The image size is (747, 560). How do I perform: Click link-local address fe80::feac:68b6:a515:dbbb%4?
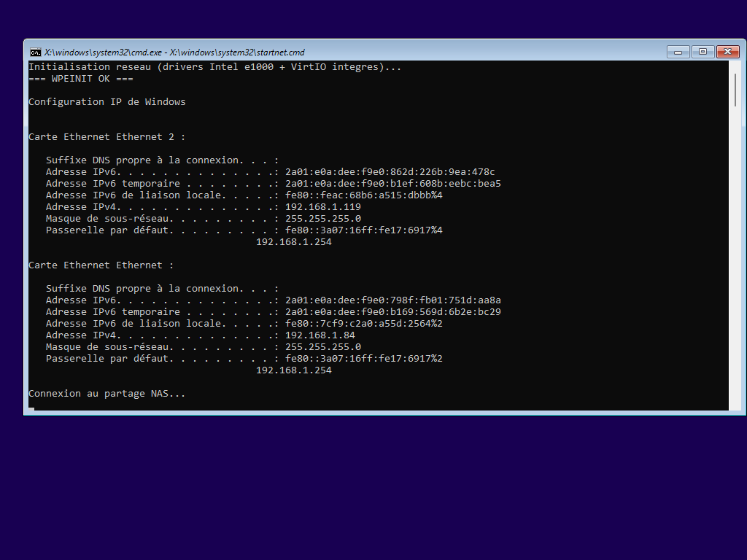[x=363, y=195]
